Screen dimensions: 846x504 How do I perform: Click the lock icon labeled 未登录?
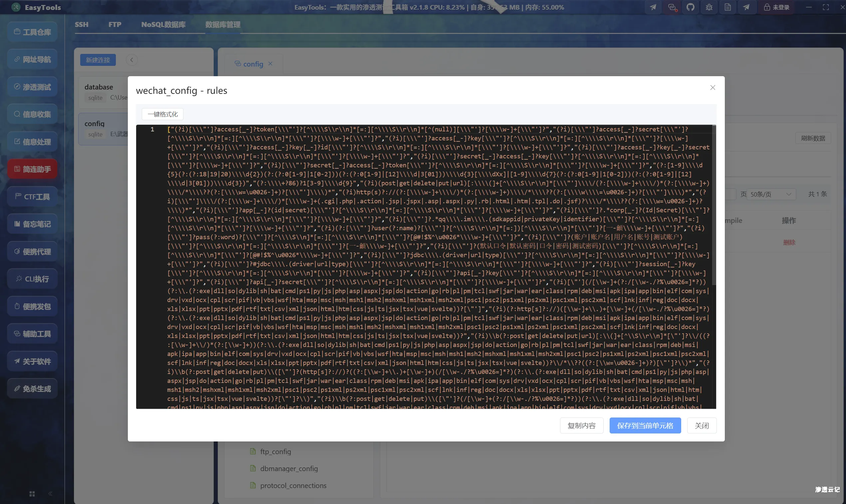(x=777, y=7)
